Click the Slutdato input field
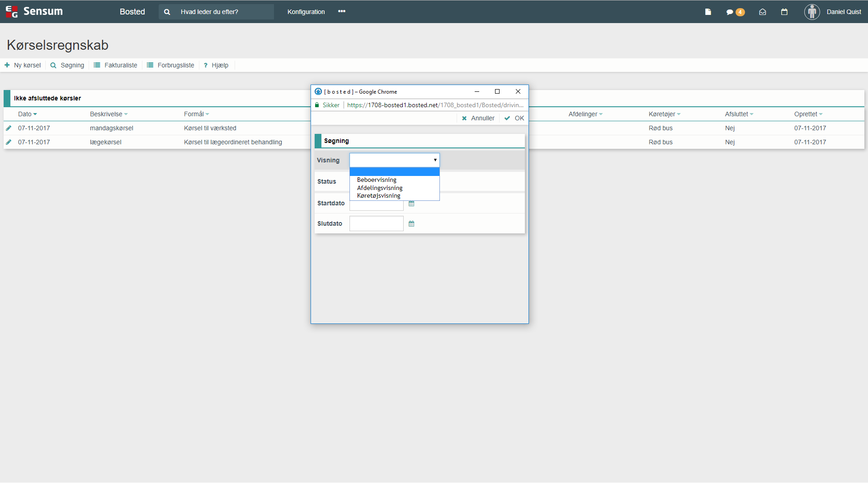 376,223
